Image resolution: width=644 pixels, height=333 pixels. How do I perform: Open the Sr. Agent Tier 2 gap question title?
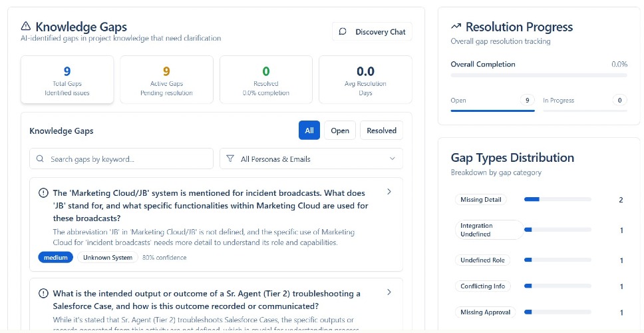[207, 300]
